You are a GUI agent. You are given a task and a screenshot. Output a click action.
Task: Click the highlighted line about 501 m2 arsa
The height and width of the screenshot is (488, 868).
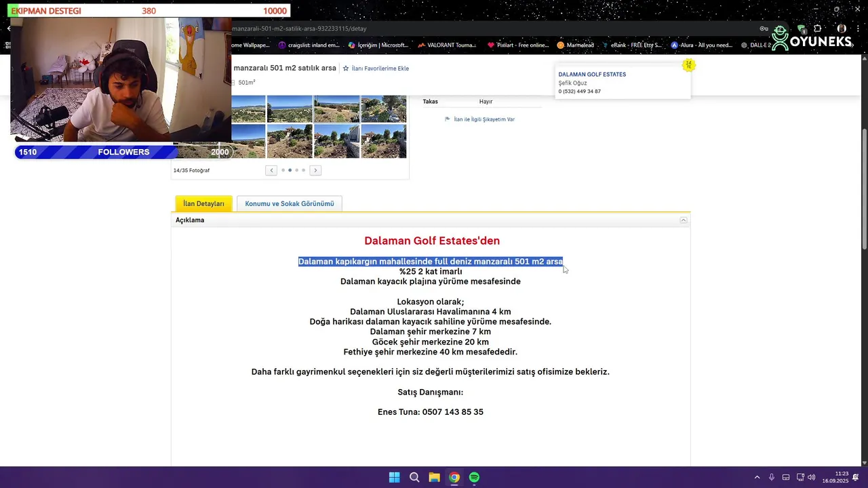(431, 262)
